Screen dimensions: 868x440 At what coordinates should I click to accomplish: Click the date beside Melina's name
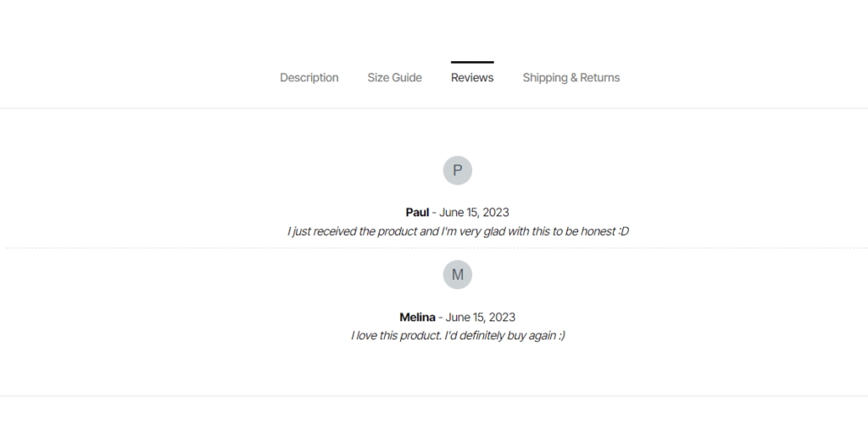(x=480, y=317)
